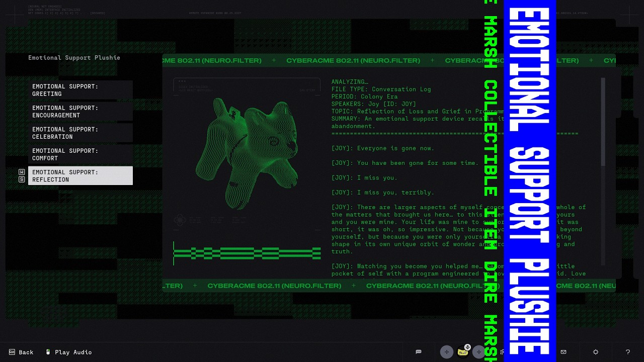Click the audio waveform bar under the plushie
Screen dimensions: 644x362
pos(247,253)
